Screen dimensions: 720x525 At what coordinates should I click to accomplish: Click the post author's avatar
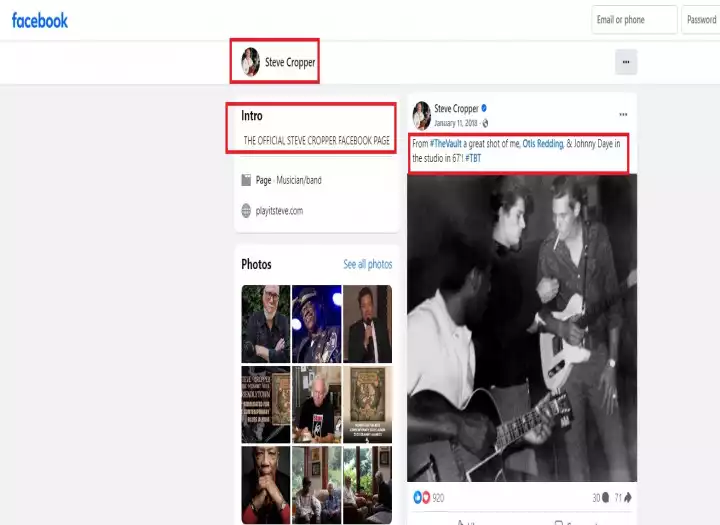[422, 115]
